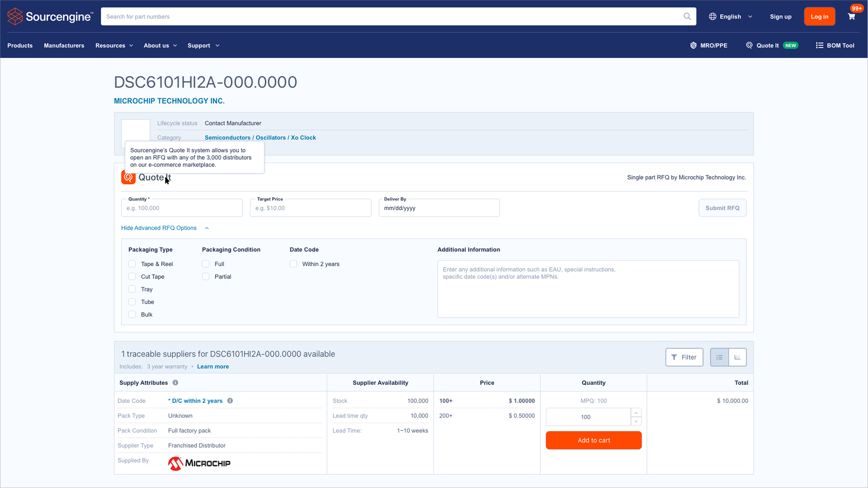Viewport: 868px width, 488px height.
Task: Increase quantity with stepper up arrow
Action: [636, 413]
